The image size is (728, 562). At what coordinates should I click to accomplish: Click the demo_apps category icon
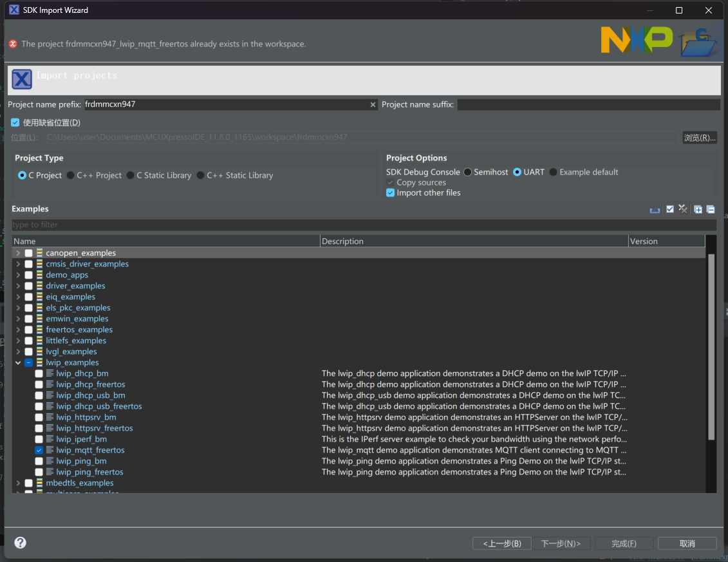(x=39, y=274)
